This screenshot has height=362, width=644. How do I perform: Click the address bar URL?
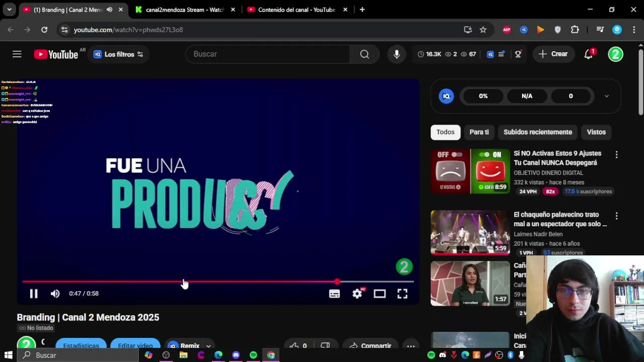(x=128, y=30)
